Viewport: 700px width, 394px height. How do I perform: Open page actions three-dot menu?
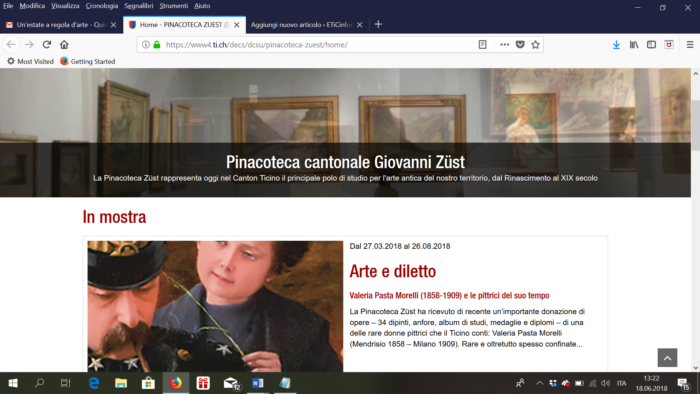[x=504, y=45]
